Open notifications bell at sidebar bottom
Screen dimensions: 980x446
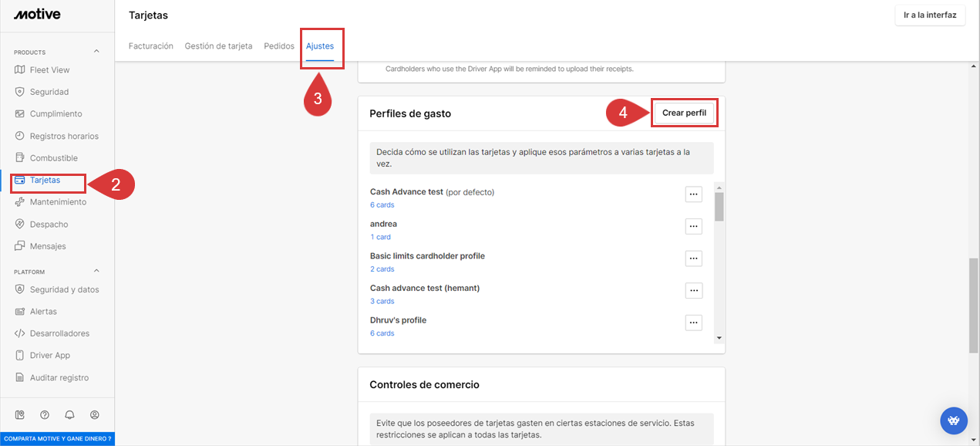[69, 415]
